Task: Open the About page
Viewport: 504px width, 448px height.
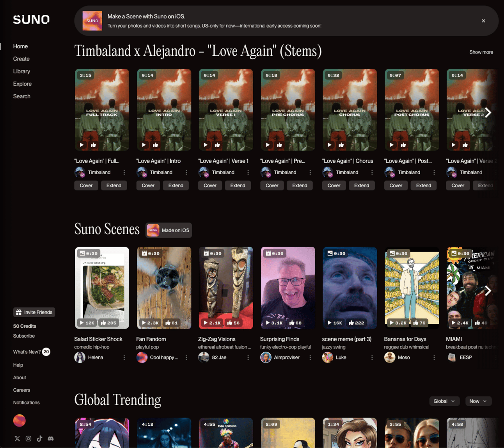Action: pyautogui.click(x=20, y=378)
